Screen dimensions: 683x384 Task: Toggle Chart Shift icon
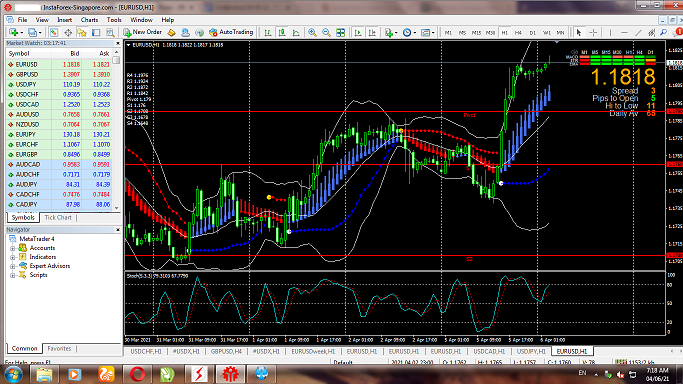372,32
